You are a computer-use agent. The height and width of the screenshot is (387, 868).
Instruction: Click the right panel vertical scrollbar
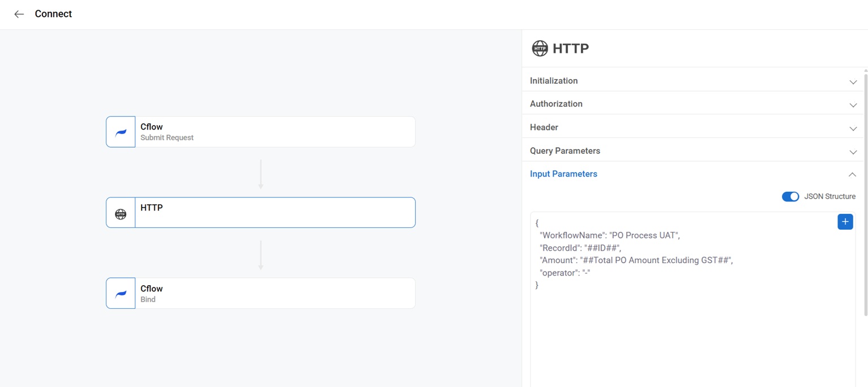point(865,192)
